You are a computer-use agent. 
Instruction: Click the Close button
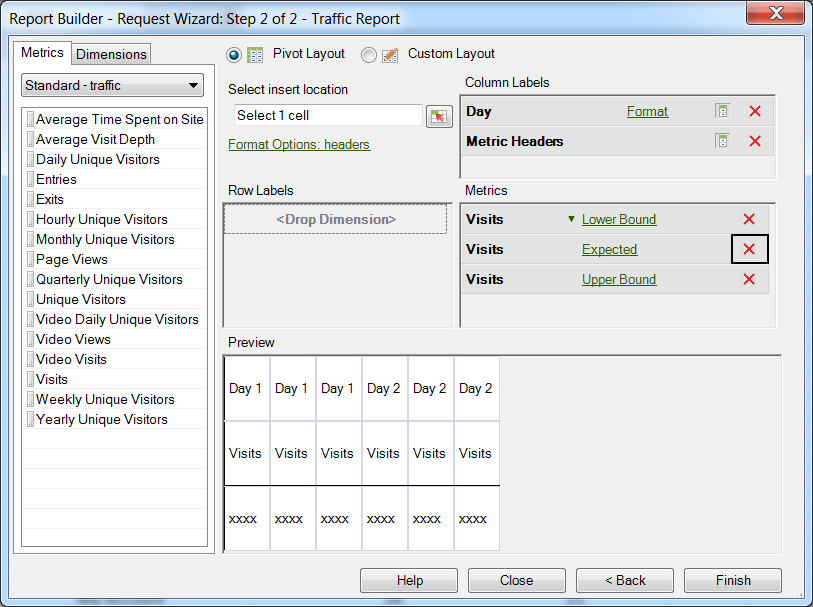[516, 581]
